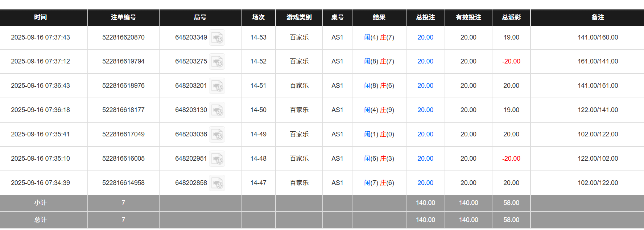View replay icon for round 648202951
Image resolution: width=644 pixels, height=230 pixels.
217,159
